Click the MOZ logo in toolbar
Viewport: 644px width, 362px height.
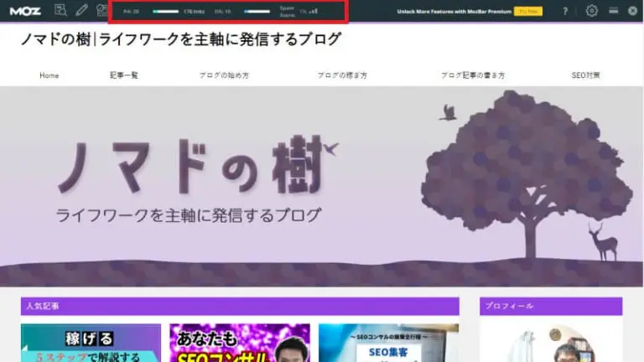[x=25, y=11]
